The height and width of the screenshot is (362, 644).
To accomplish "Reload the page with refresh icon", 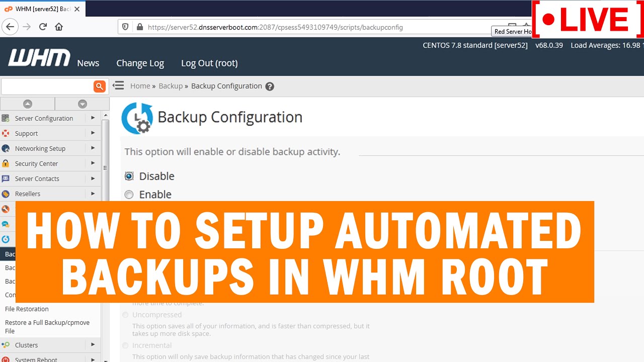I will [x=43, y=27].
